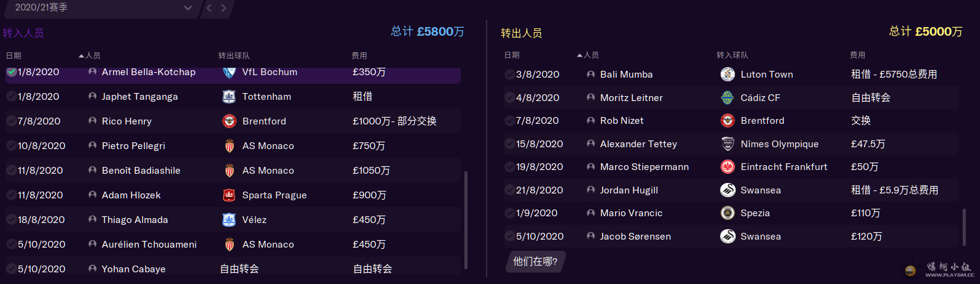Advance to the next season with the right arrow
Image resolution: width=980 pixels, height=284 pixels.
pyautogui.click(x=223, y=8)
